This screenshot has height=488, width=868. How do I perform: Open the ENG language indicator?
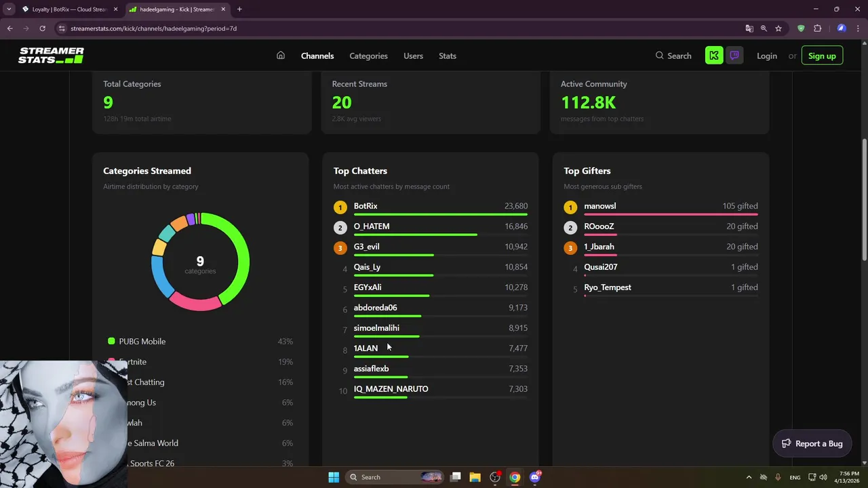pyautogui.click(x=794, y=477)
